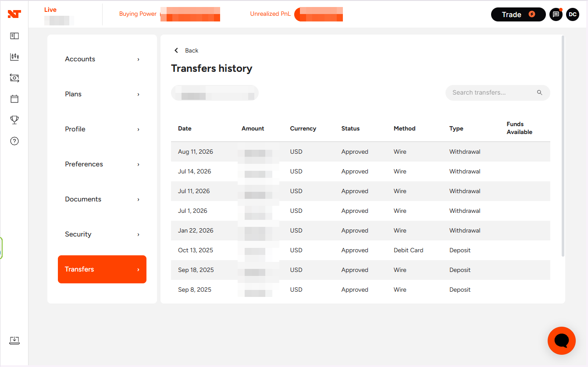Open the Preferences settings section
588x367 pixels.
pos(102,164)
